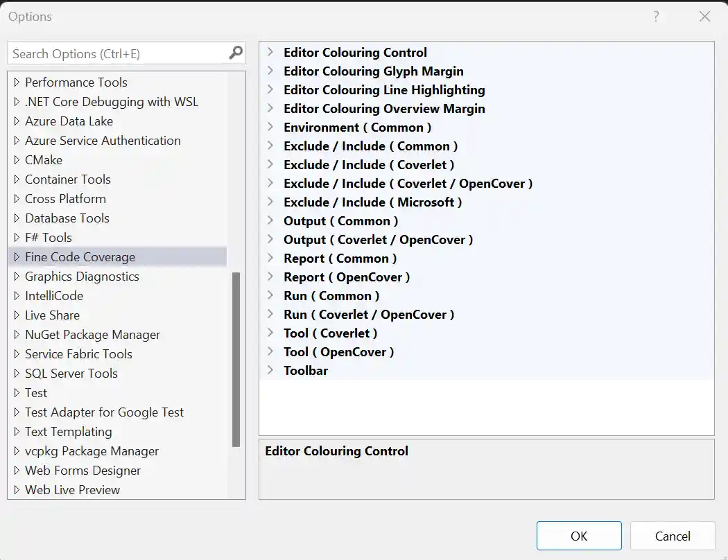The width and height of the screenshot is (728, 560).
Task: Select Web Live Preview options
Action: click(x=72, y=489)
